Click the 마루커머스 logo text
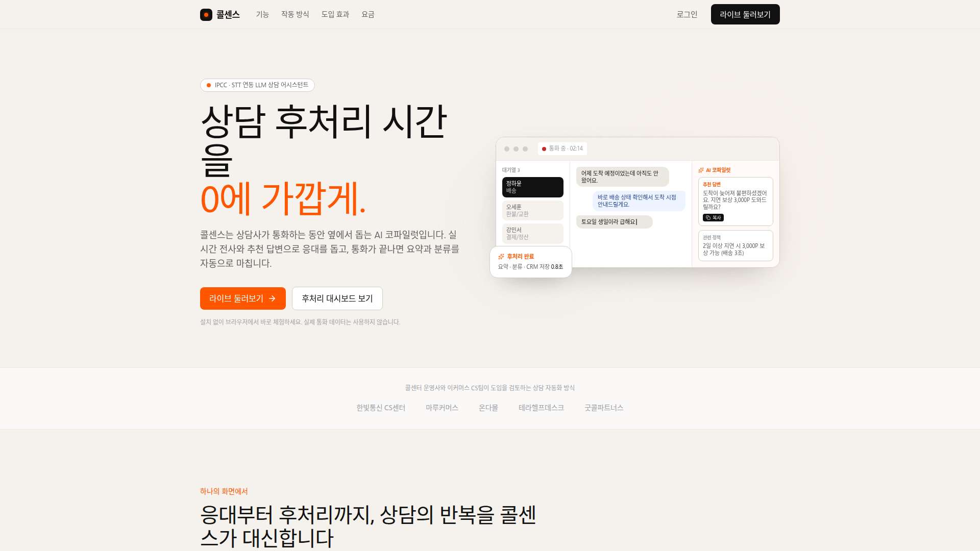This screenshot has height=551, width=980. 442,408
